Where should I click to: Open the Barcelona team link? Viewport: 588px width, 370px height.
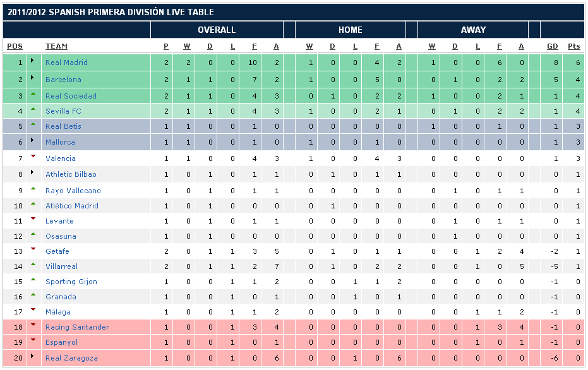pos(63,80)
